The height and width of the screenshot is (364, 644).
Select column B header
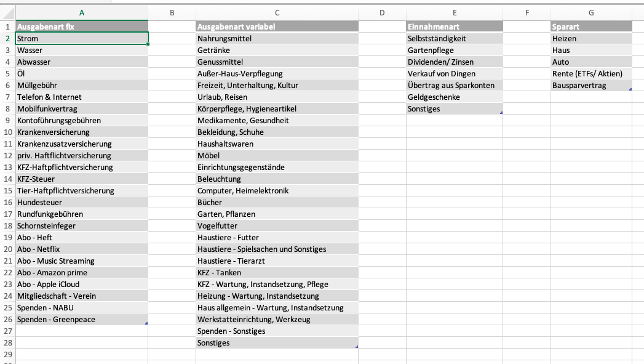click(172, 13)
